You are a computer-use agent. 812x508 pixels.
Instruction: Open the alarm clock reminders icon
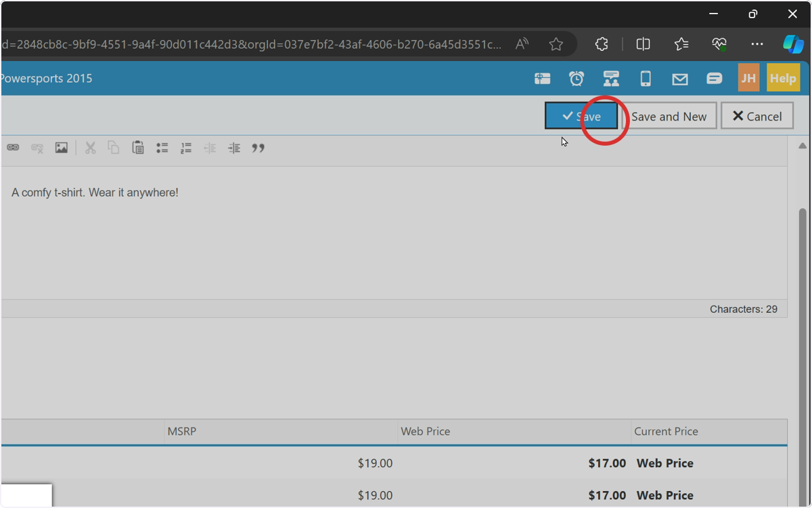point(577,79)
